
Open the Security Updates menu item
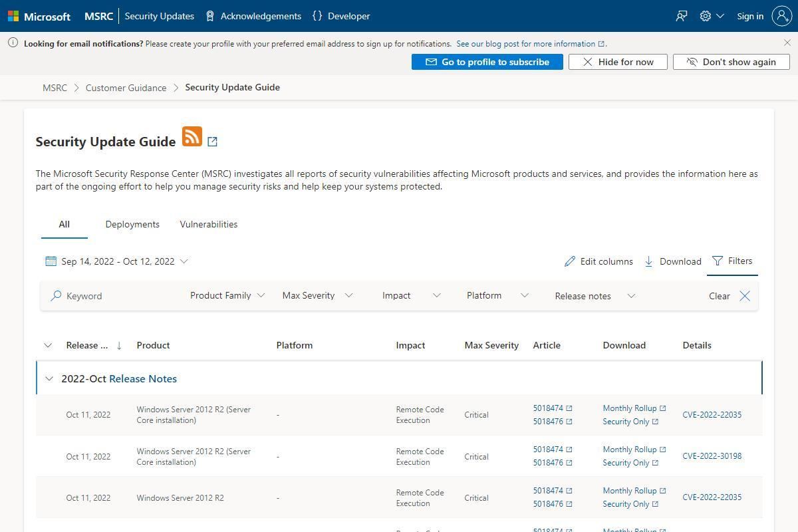[x=160, y=16]
